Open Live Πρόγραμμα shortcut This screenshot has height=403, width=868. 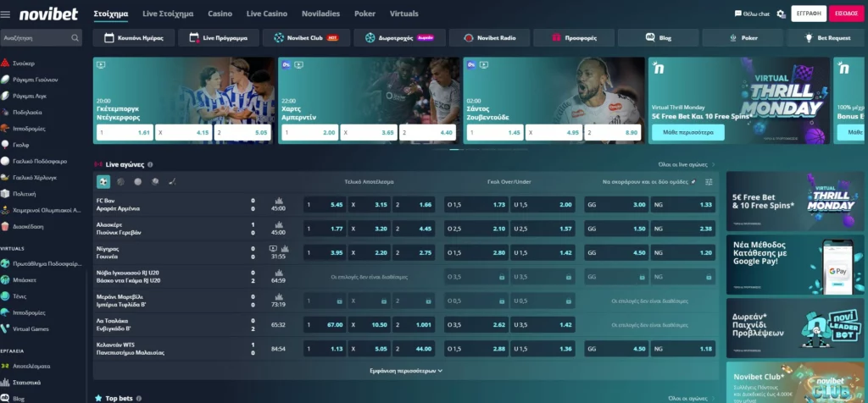[x=218, y=38]
